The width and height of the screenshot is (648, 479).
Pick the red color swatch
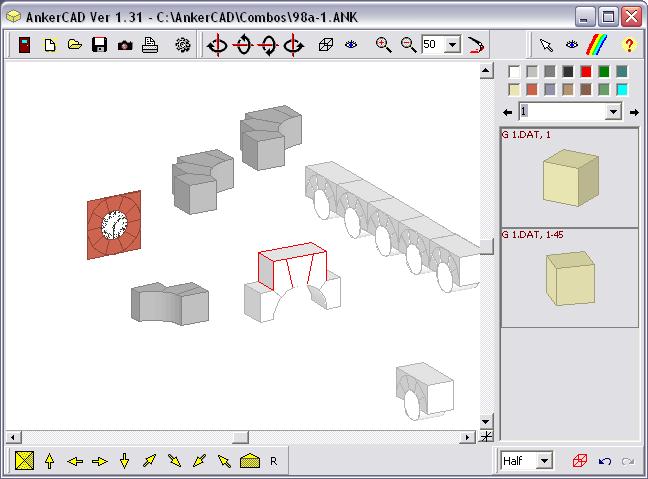[x=586, y=72]
